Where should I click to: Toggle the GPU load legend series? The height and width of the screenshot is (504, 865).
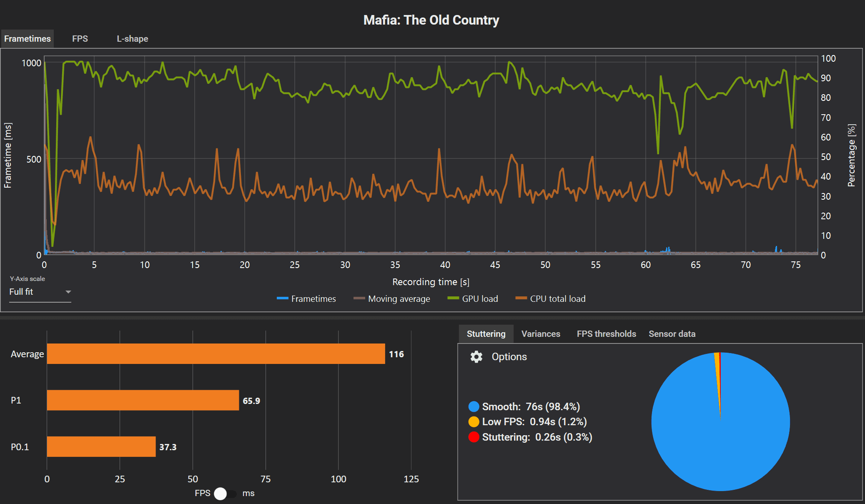[473, 299]
